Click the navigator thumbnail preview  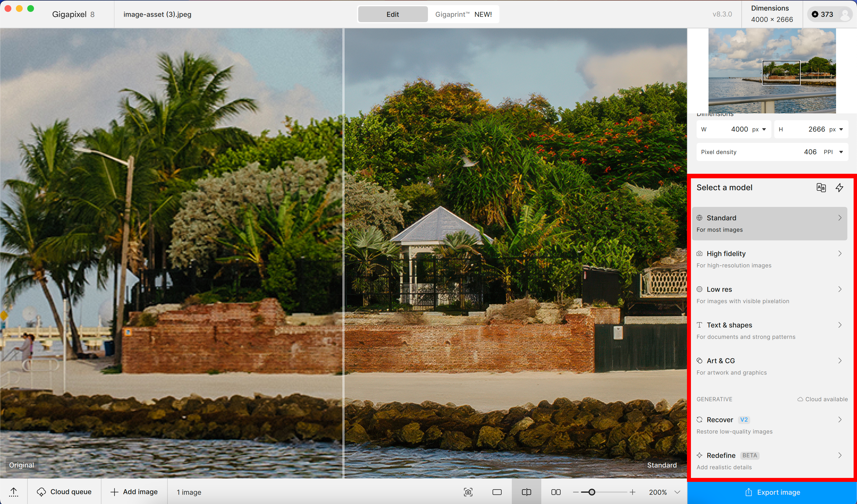tap(772, 71)
